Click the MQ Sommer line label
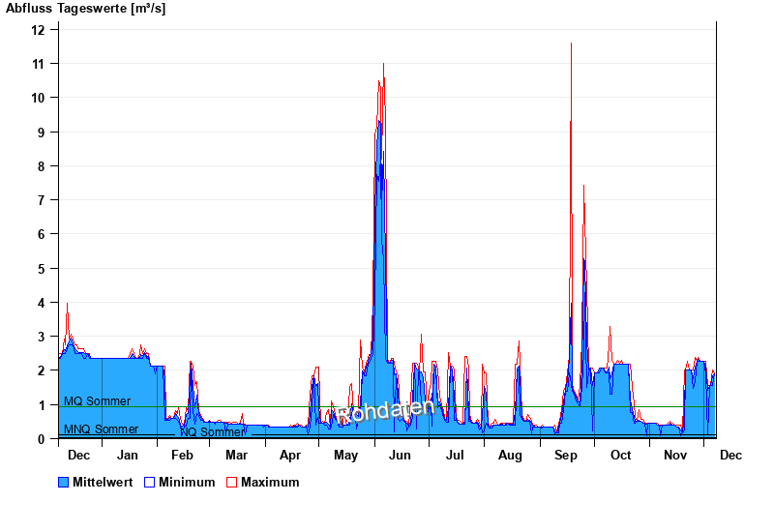 [97, 400]
